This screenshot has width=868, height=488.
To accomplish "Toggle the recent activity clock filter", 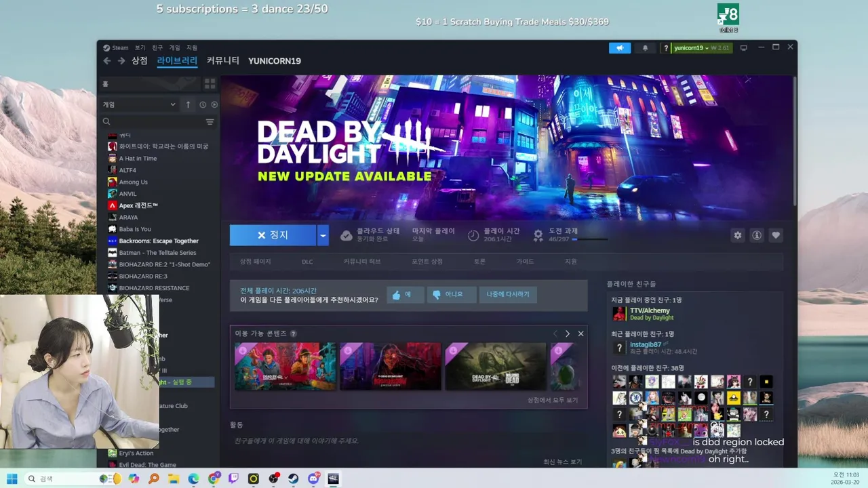I will pos(202,104).
